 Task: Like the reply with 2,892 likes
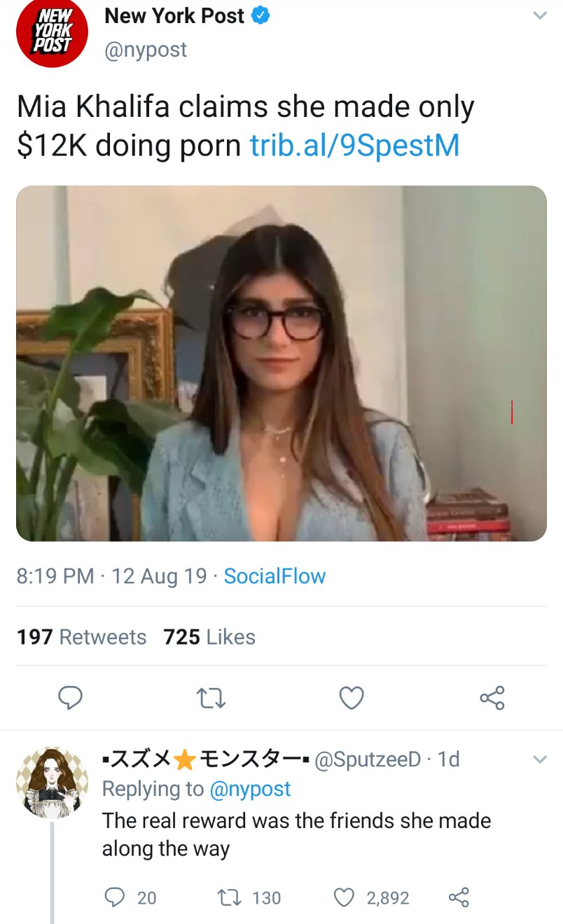[344, 897]
